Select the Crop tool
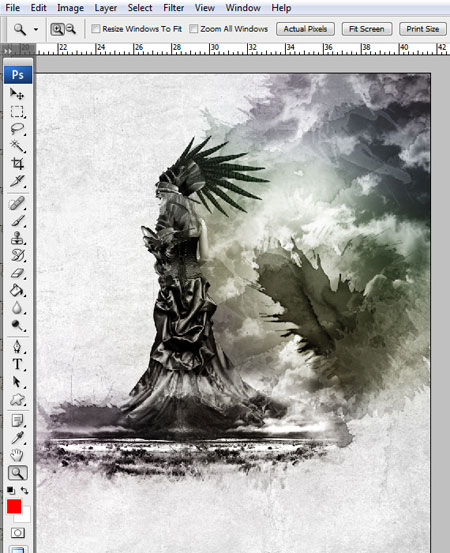This screenshot has height=553, width=450. 17,163
